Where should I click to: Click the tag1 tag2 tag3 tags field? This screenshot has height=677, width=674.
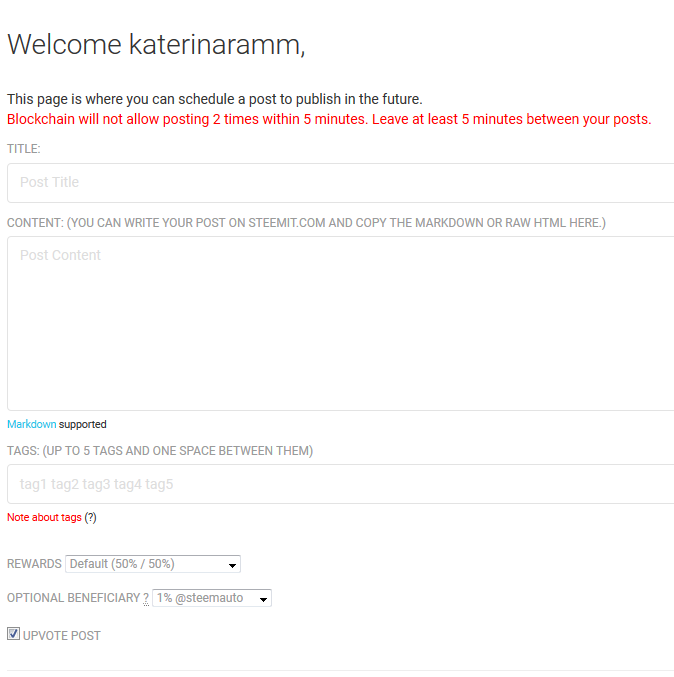pyautogui.click(x=340, y=484)
